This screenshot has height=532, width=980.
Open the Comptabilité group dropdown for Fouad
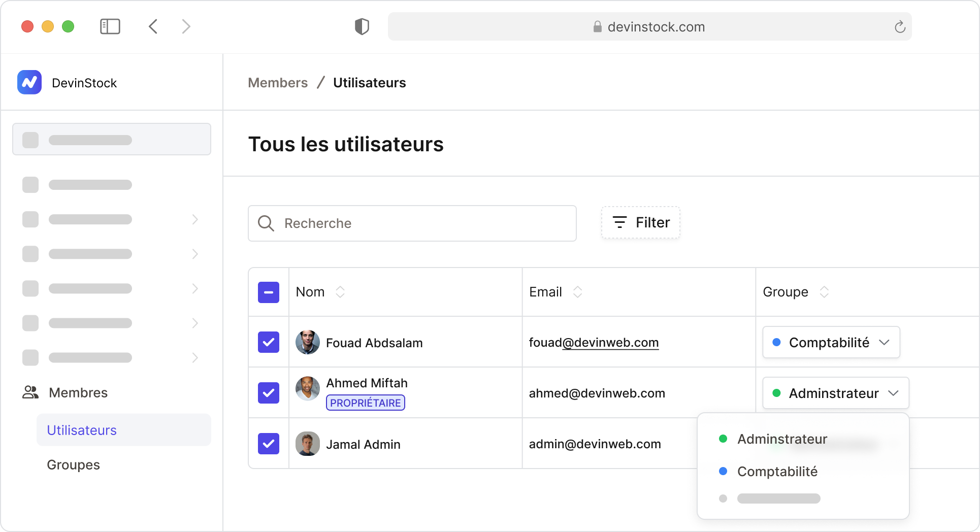click(831, 343)
